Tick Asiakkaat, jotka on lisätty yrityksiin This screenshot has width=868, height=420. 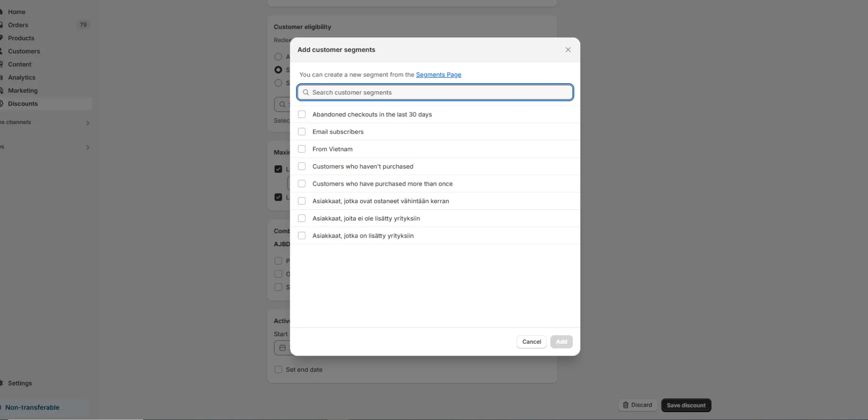(302, 235)
